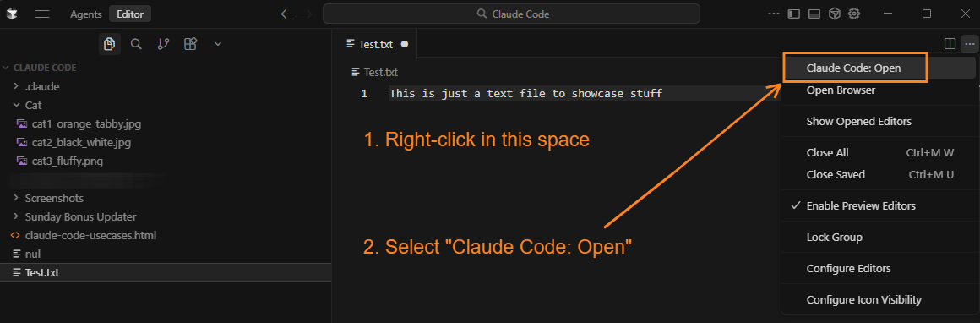
Task: Open the Extensions view
Action: 191,44
